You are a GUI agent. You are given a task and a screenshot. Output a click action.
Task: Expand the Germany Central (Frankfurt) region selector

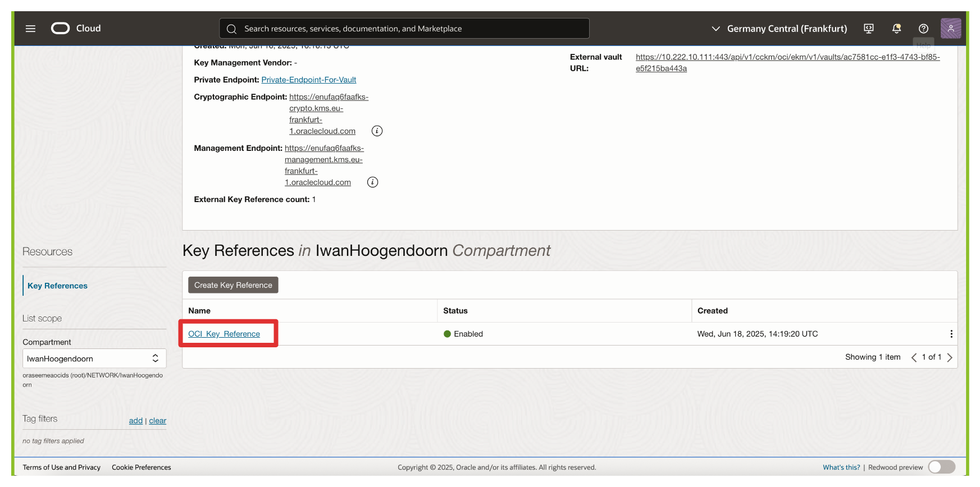pos(780,29)
